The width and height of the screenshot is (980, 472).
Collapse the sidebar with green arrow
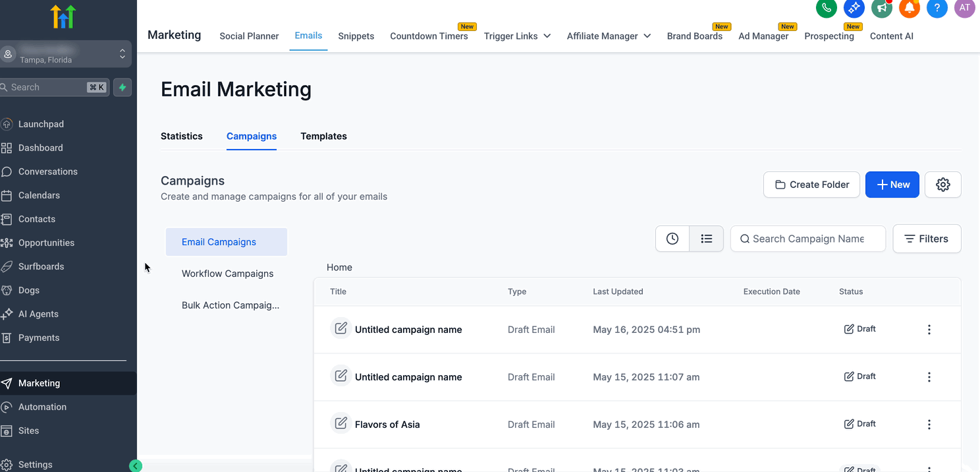136,466
